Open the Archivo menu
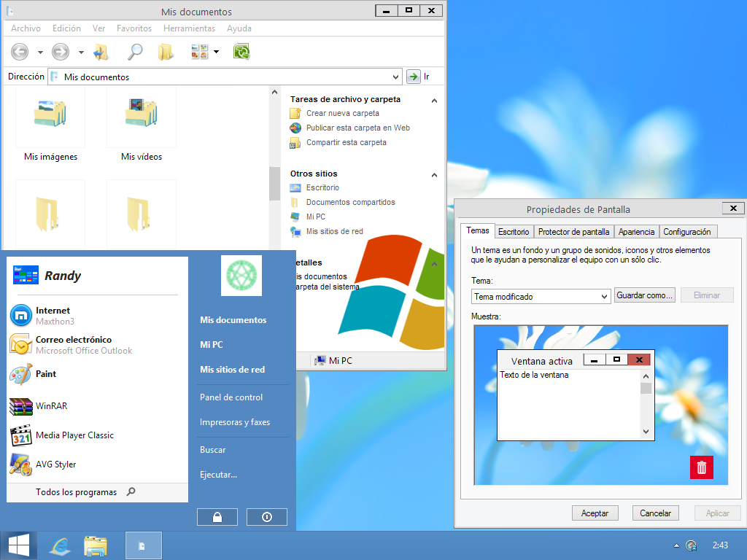The image size is (747, 560). (x=26, y=28)
